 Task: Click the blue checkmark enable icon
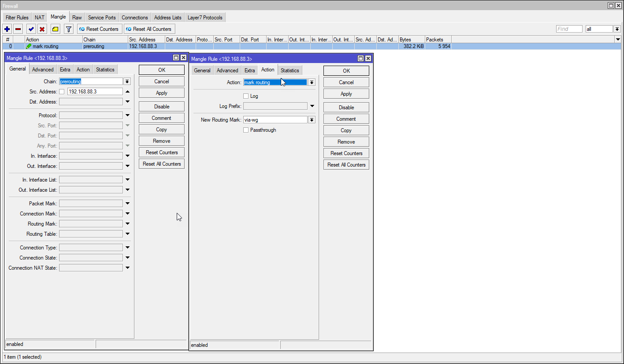pyautogui.click(x=31, y=29)
